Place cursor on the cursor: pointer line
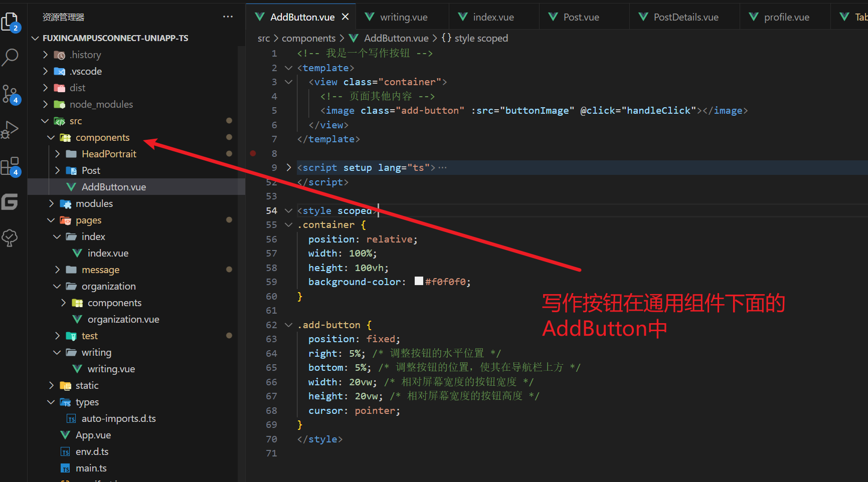This screenshot has width=868, height=482. [354, 410]
